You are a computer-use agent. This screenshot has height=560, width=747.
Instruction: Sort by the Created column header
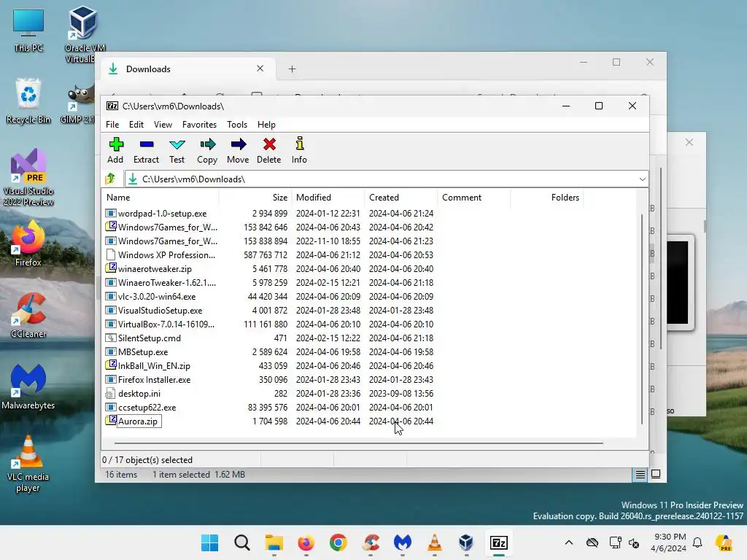click(401, 197)
